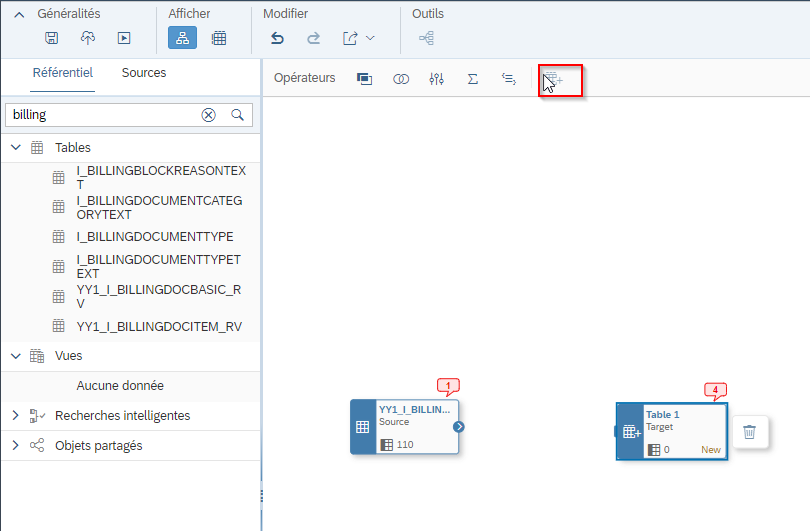Add a Script operator from the operator toolbar
Screen dimensions: 810x531
[x=508, y=78]
